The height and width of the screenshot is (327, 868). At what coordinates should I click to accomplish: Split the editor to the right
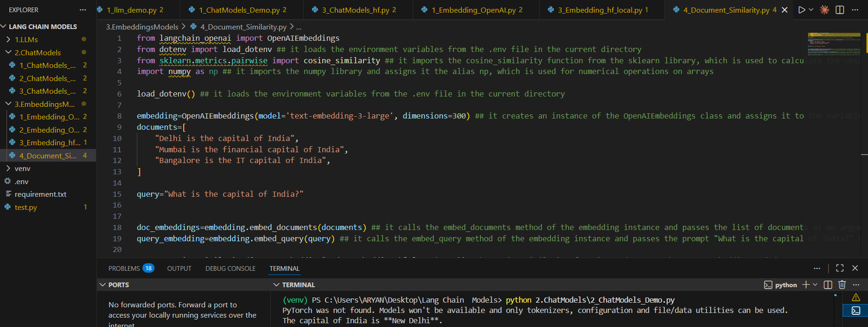(x=840, y=10)
